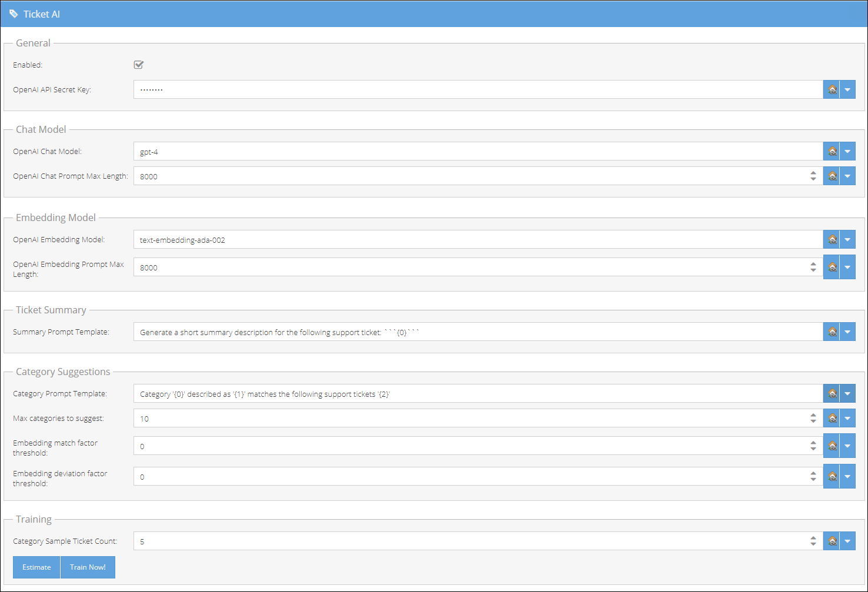Click the stepper for Category Sample Ticket Count
868x592 pixels.
pyautogui.click(x=813, y=541)
